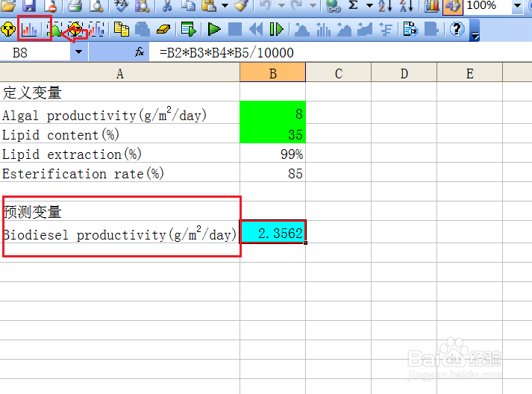The height and width of the screenshot is (394, 532).
Task: Click the Open folder icon
Action: [8, 5]
